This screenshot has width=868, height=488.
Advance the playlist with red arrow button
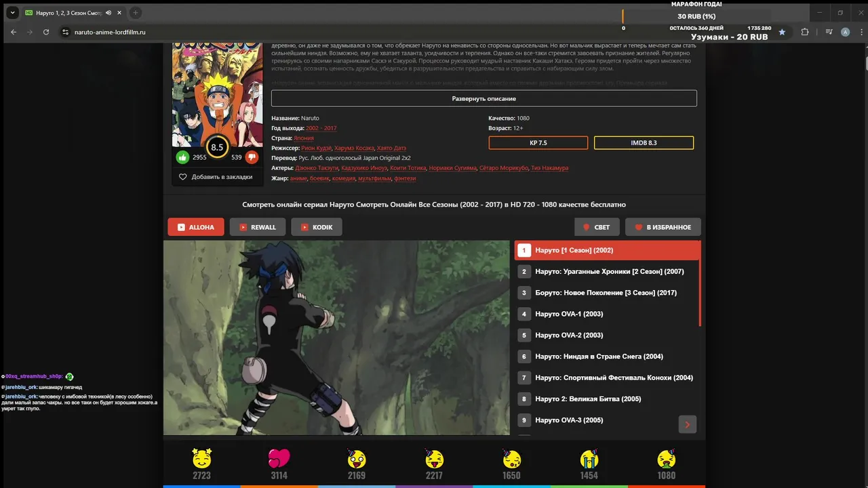pyautogui.click(x=687, y=424)
